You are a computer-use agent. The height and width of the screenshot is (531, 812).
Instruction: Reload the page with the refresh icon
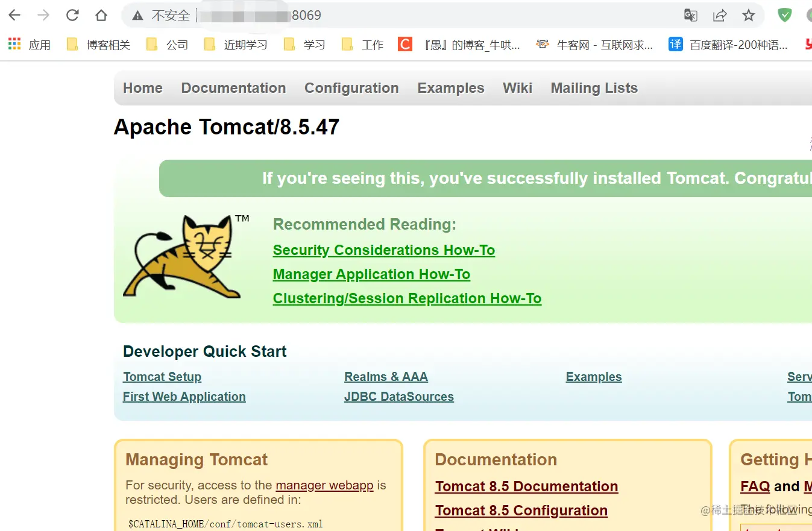click(72, 16)
